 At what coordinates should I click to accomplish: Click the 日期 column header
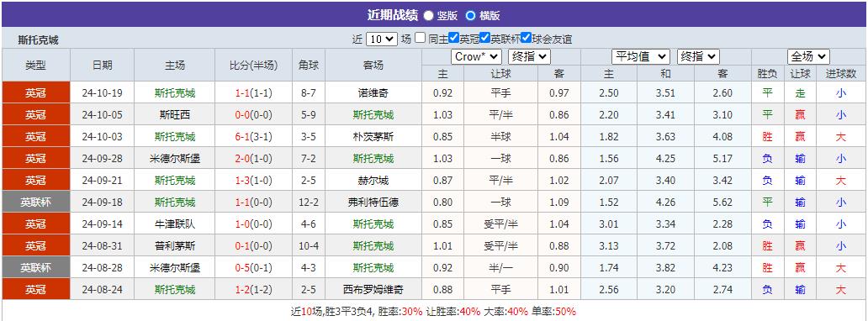[x=103, y=66]
